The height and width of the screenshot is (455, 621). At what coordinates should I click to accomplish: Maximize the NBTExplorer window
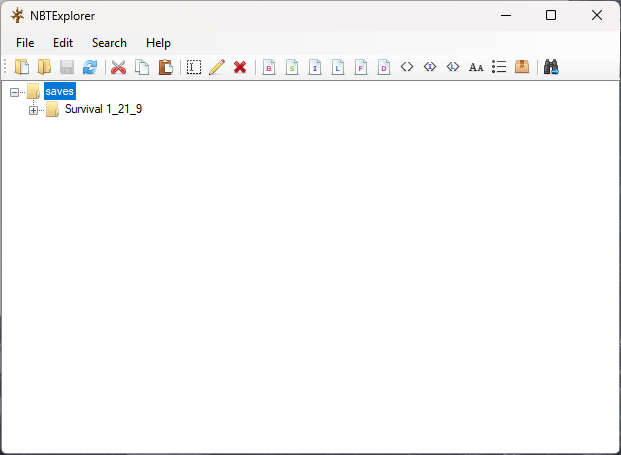point(551,15)
